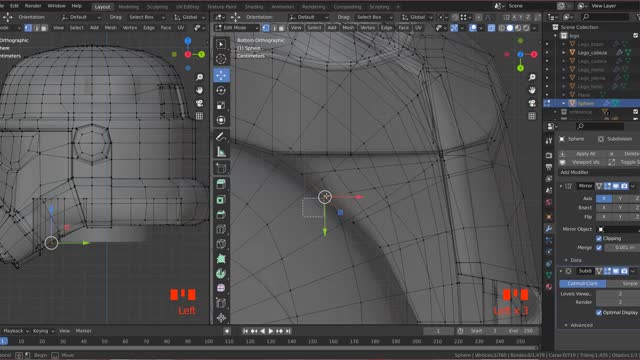Select the Cursor tool in the viewport toolbar
640x360 pixels.
[x=221, y=59]
